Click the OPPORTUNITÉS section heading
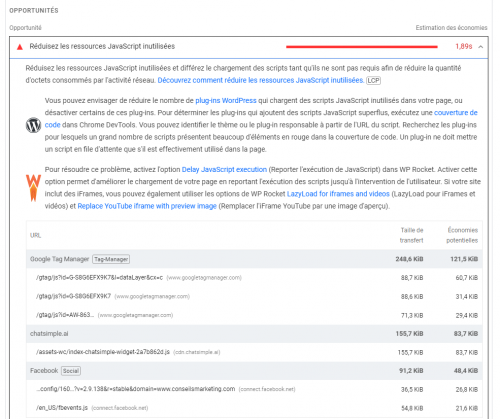 pos(34,11)
